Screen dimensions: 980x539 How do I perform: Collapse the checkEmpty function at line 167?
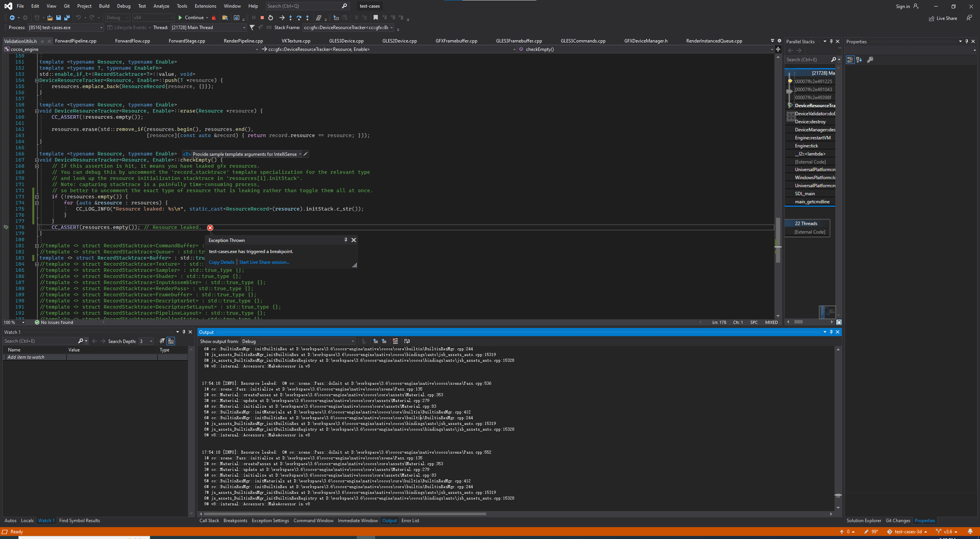click(37, 160)
